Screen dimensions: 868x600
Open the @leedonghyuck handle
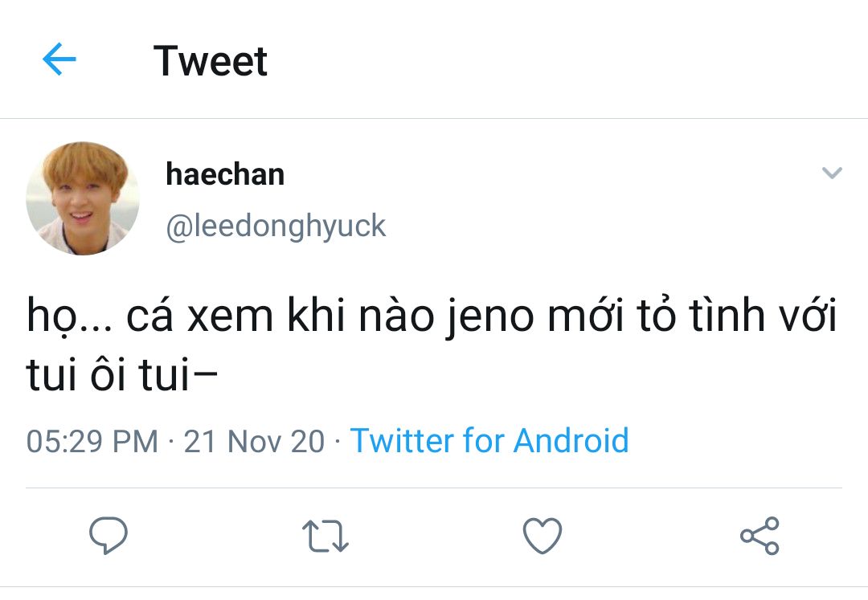pos(276,227)
